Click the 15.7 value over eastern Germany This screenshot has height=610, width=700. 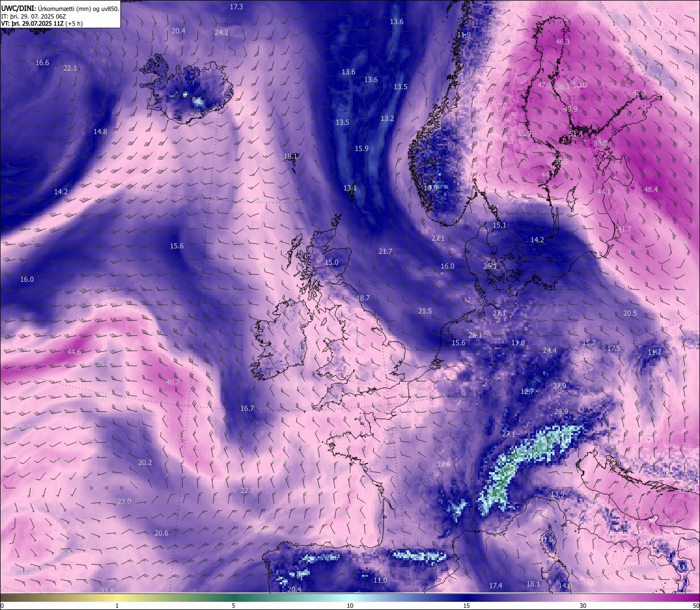pyautogui.click(x=589, y=342)
